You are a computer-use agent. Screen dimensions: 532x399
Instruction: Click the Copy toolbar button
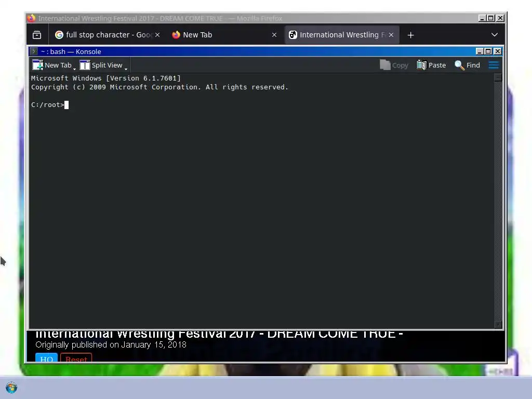tap(394, 65)
